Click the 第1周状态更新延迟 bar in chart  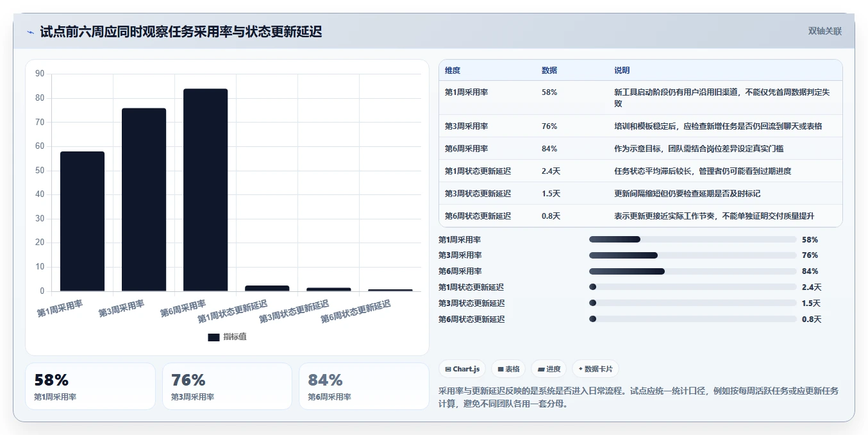coord(267,288)
